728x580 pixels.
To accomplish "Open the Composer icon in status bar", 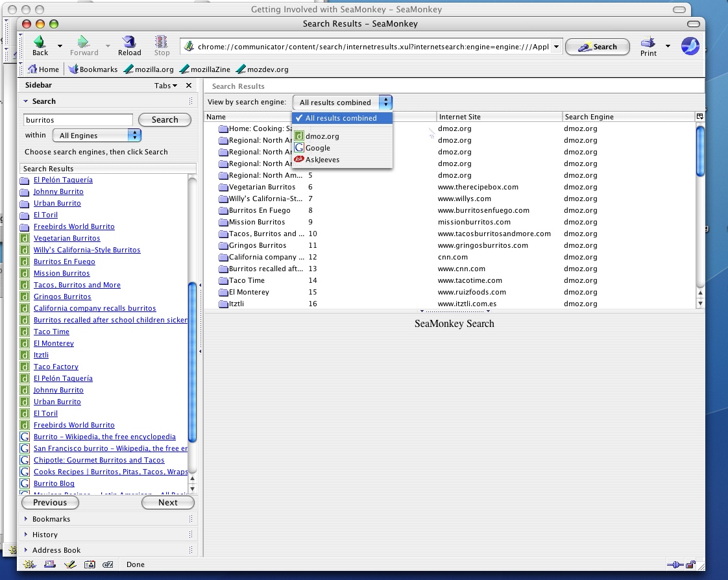I will point(69,564).
